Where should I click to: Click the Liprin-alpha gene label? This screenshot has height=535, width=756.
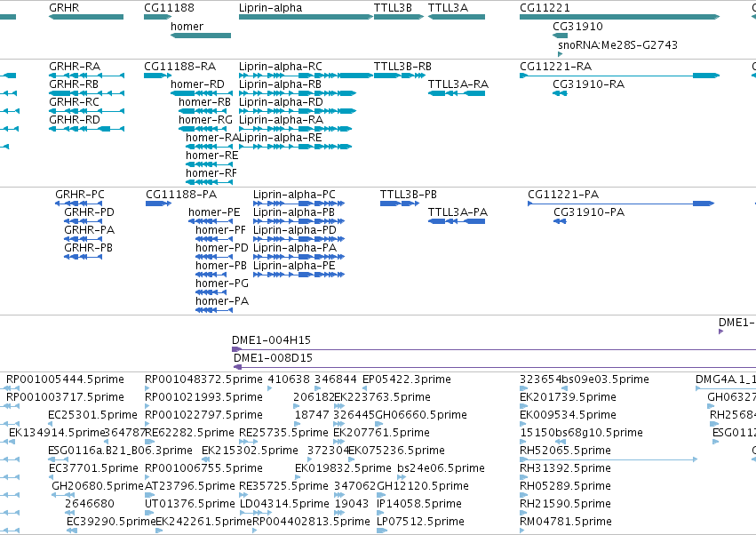click(x=270, y=8)
